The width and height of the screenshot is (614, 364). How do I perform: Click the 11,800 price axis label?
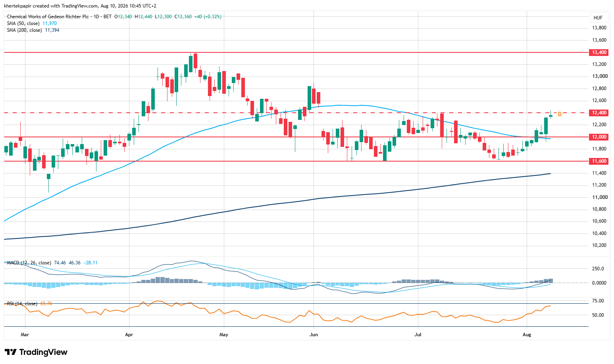(599, 149)
